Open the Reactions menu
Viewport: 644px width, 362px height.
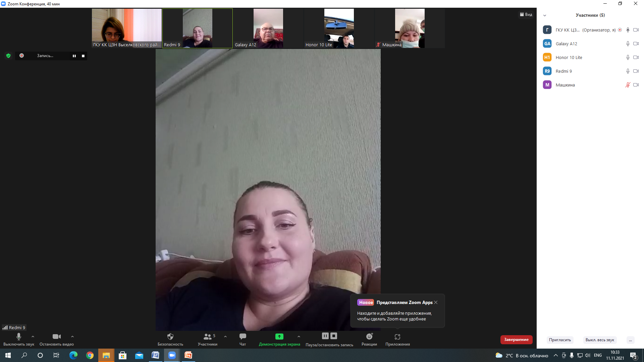pos(369,339)
